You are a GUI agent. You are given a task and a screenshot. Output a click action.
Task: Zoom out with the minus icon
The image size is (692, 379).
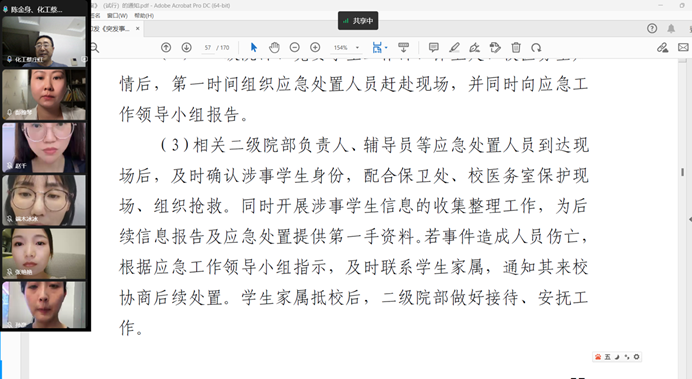[x=294, y=47]
